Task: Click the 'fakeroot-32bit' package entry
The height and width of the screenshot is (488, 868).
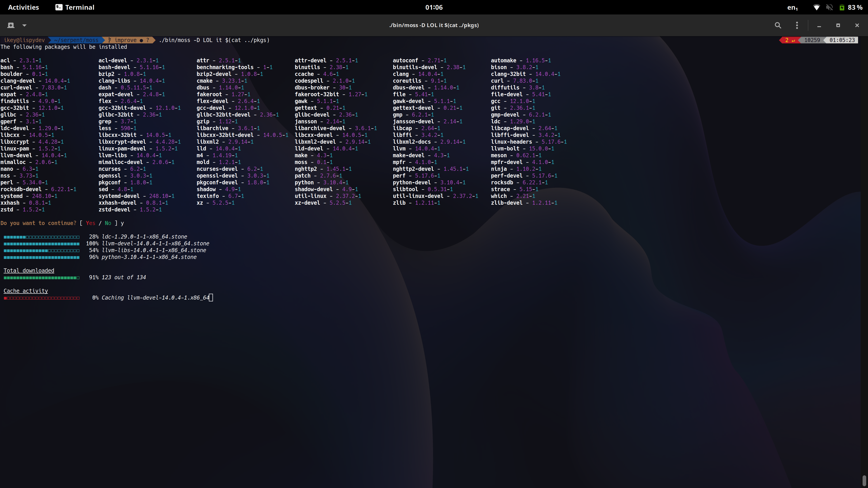Action: (x=331, y=94)
